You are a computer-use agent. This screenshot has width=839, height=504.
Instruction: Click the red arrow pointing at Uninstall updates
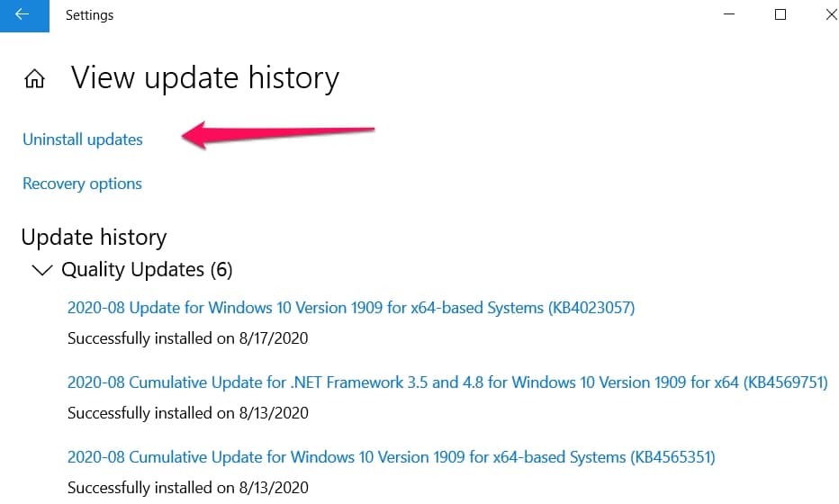[277, 134]
